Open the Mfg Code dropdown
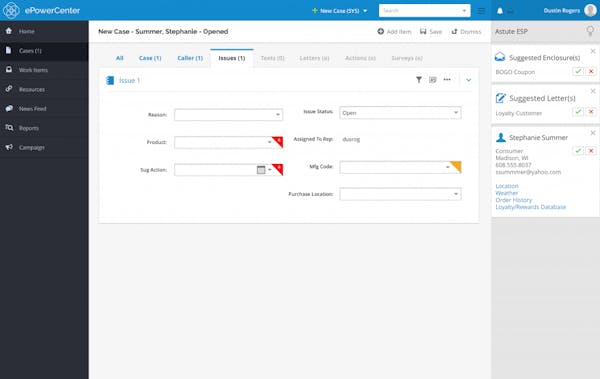Screen dimensions: 600x379 tap(447, 167)
